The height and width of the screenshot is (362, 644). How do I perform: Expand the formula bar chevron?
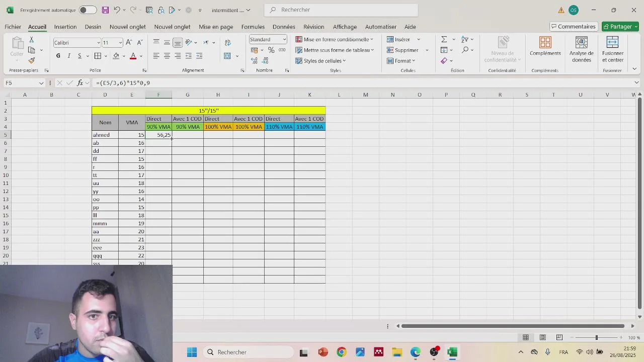click(636, 82)
